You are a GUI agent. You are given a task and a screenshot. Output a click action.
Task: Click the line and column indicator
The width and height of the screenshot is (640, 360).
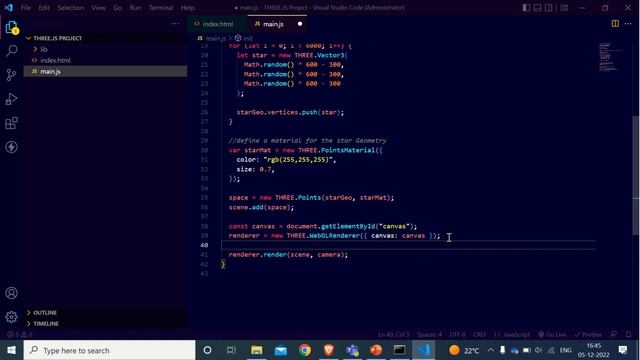pyautogui.click(x=393, y=335)
